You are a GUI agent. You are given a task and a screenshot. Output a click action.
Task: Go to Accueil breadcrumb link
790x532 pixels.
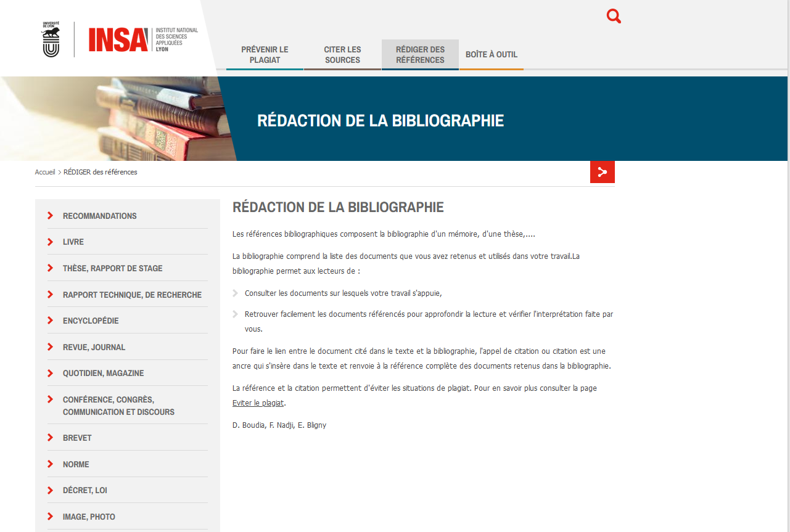[45, 172]
